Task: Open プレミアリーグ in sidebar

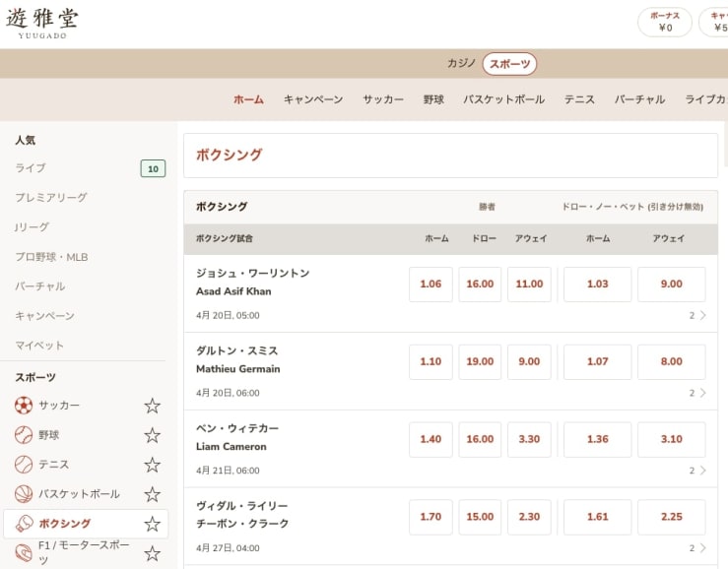Action: point(51,198)
